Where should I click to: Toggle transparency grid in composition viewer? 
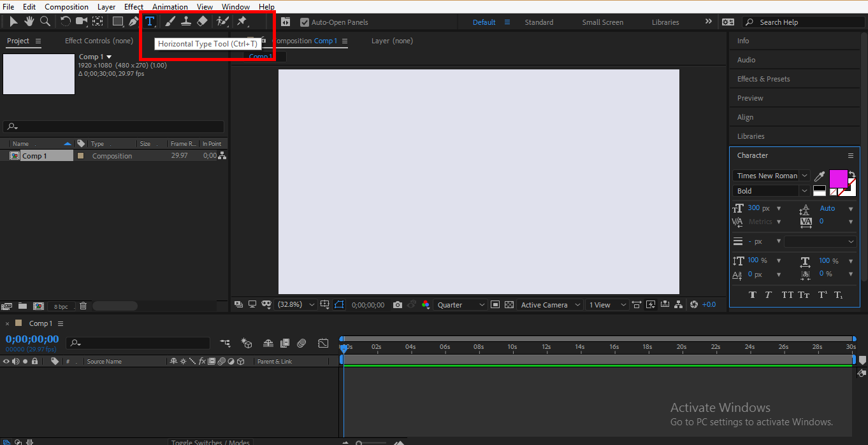click(x=509, y=304)
